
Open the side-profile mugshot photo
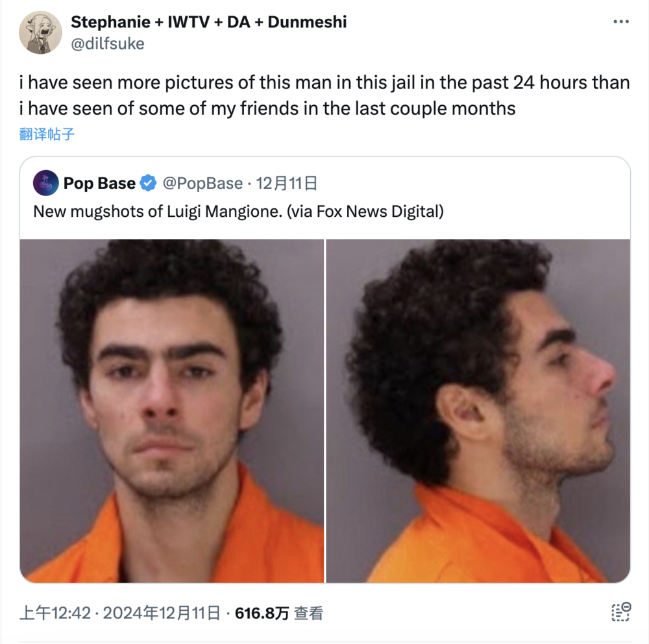coord(478,411)
